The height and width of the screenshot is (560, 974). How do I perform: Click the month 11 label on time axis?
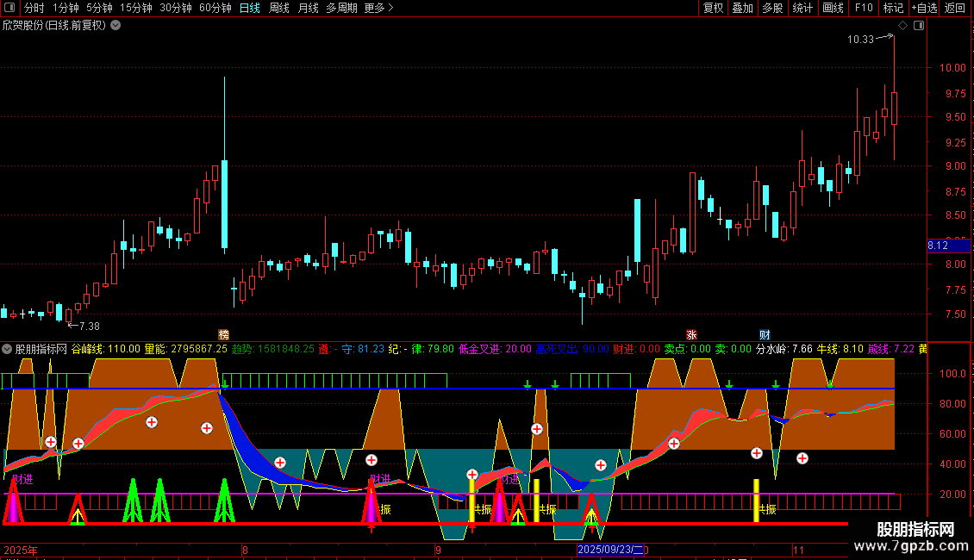coord(798,550)
